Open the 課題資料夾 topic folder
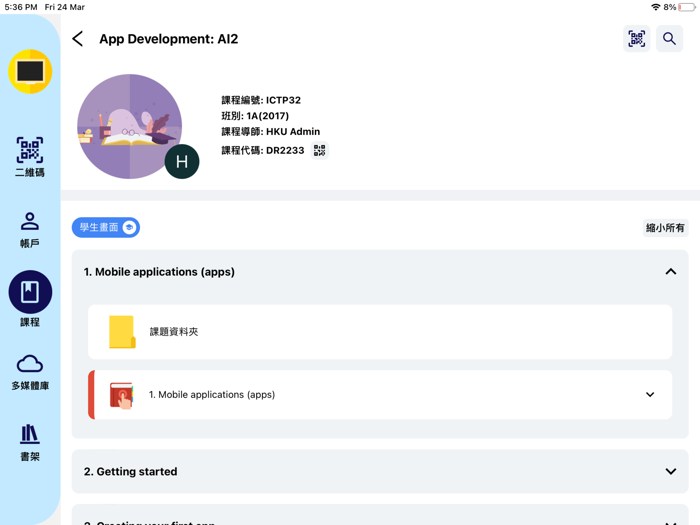 click(380, 332)
